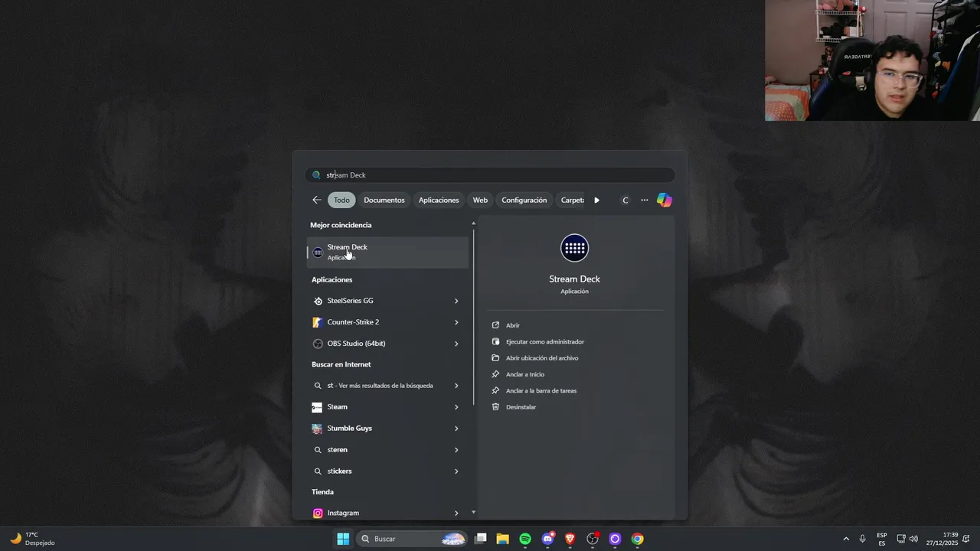The image size is (980, 551).
Task: Open Google Chrome from the taskbar
Action: tap(637, 539)
